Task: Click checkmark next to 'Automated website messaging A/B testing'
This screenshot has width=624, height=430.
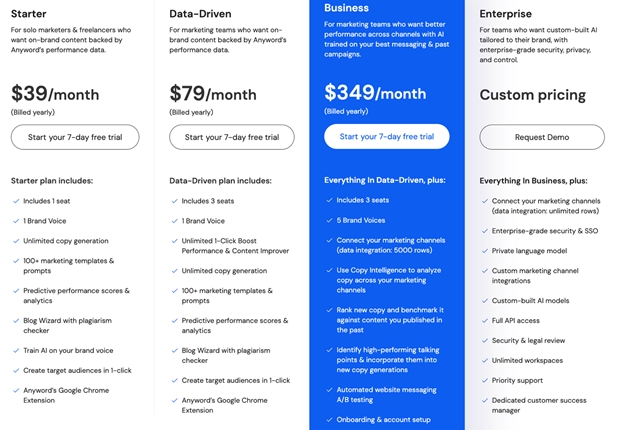Action: (x=330, y=390)
